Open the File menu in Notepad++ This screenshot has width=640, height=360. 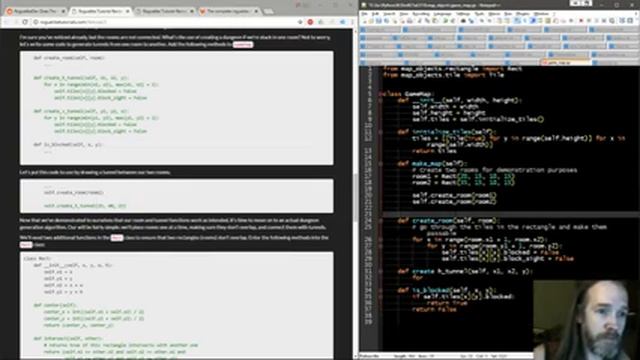click(364, 13)
